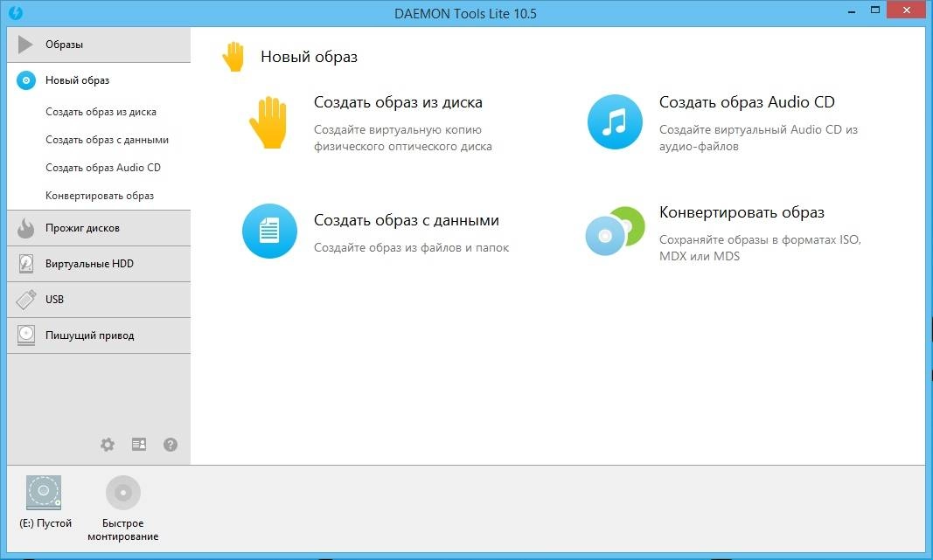Viewport: 933px width, 560px height.
Task: Click the Виртуальные HDD drive icon
Action: (x=26, y=263)
